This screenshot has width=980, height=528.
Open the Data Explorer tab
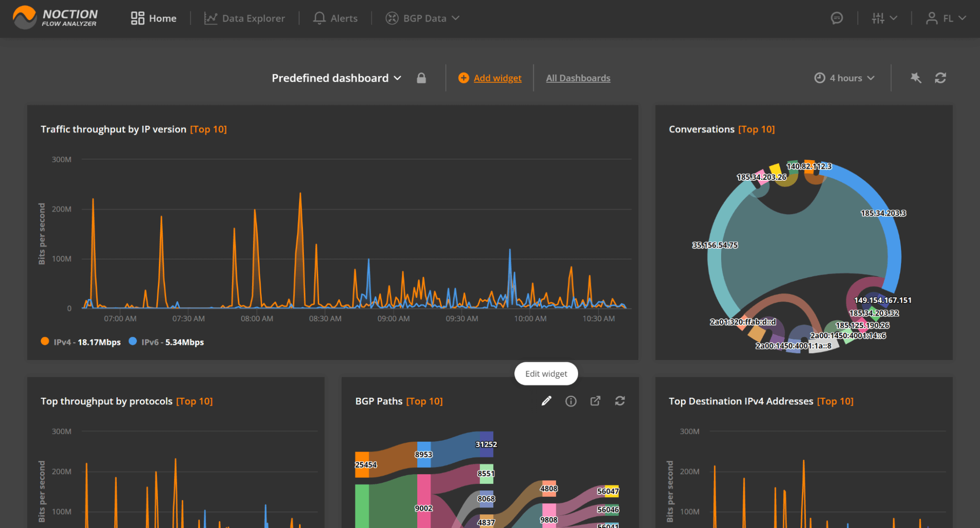244,18
